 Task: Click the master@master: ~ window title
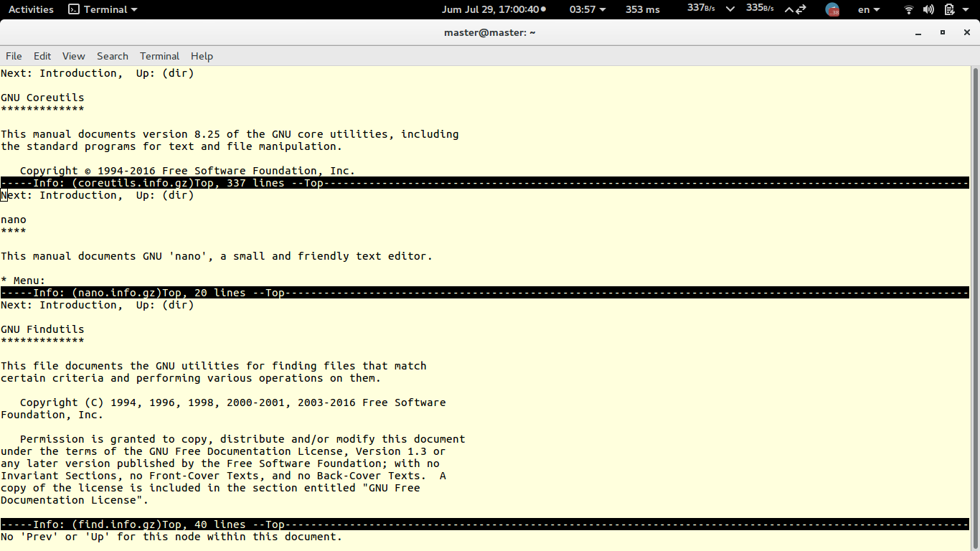(490, 32)
